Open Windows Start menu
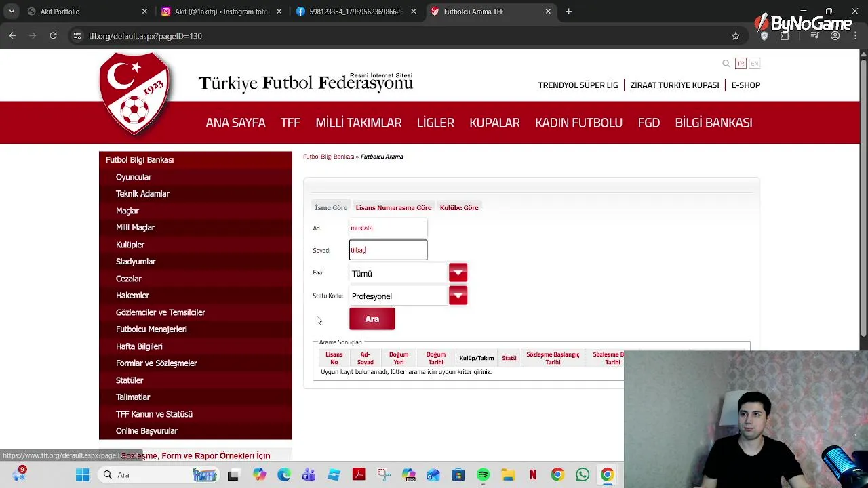Viewport: 868px width, 488px height. 82,475
